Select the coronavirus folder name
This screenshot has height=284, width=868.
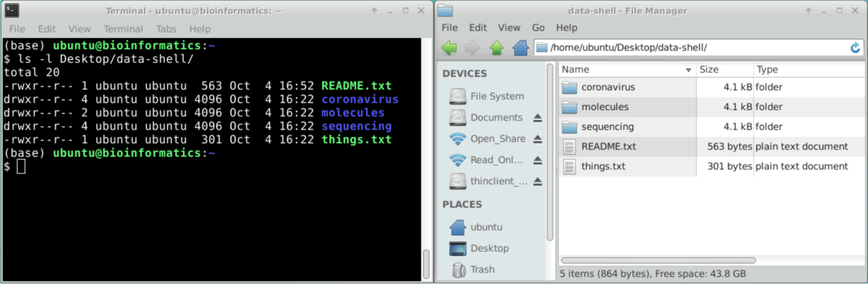[608, 87]
